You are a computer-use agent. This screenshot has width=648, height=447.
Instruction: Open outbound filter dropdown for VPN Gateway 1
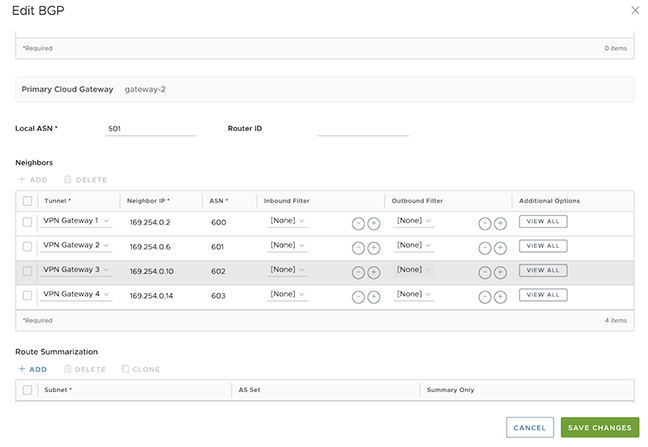414,221
